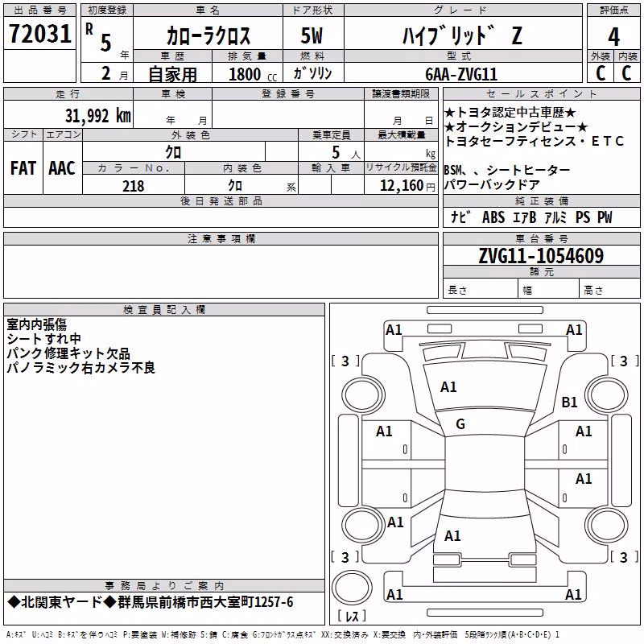Click the 後日発送部品 header

[x=221, y=200]
